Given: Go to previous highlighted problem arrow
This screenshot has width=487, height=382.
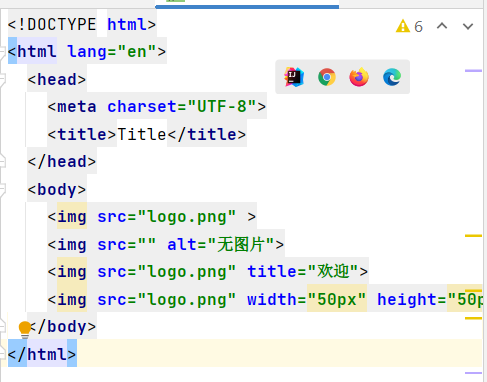Looking at the screenshot, I should tap(442, 26).
